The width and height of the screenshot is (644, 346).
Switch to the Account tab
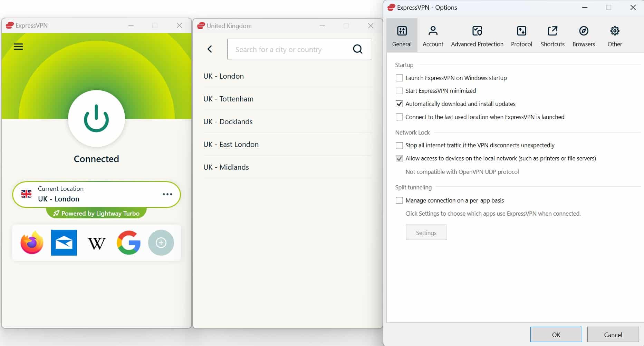433,36
